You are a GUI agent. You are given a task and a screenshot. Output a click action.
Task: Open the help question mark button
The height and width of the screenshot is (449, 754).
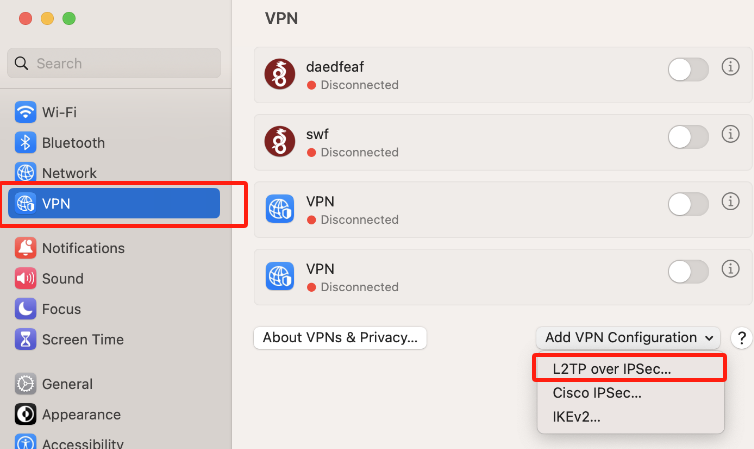[741, 338]
